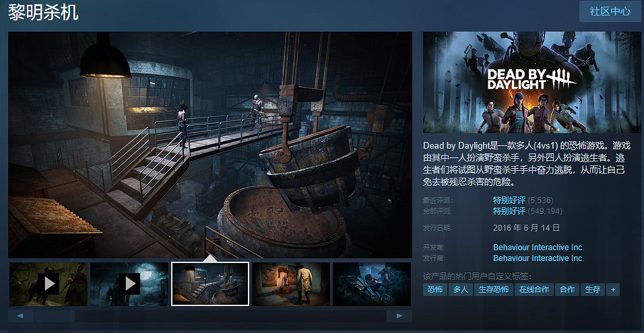Expand more tags with the plus button
The image size is (644, 333).
[612, 289]
